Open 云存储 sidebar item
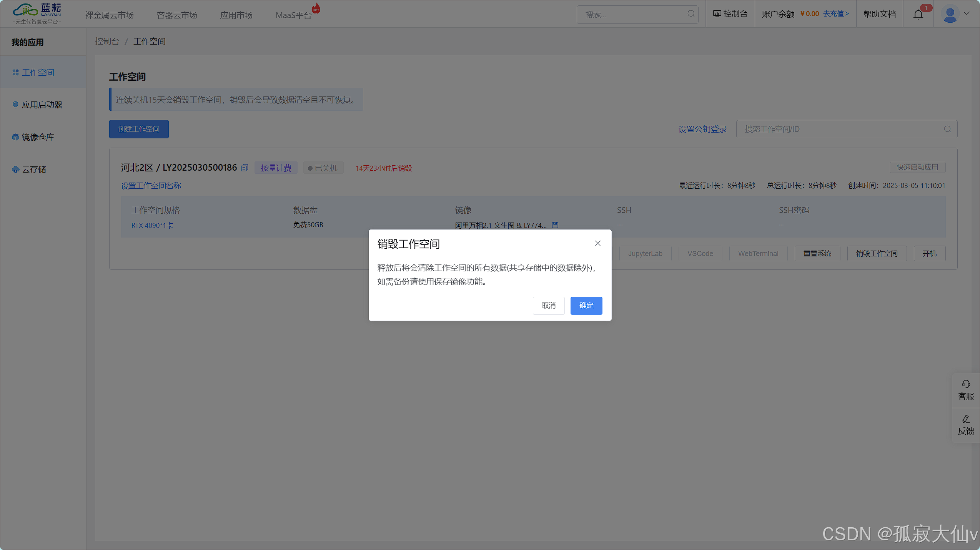 coord(34,169)
